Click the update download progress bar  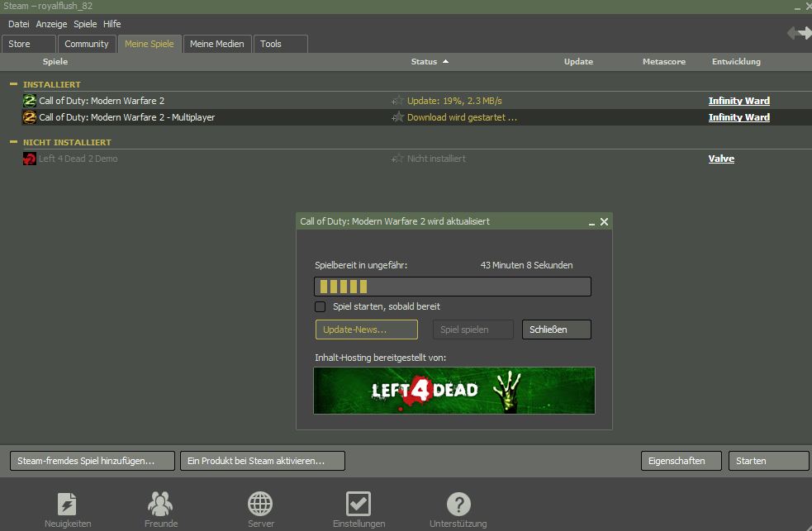[453, 287]
